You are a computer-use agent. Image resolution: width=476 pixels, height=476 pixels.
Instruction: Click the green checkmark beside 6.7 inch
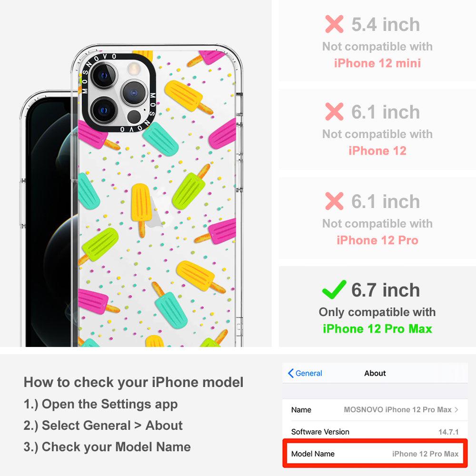tap(334, 289)
